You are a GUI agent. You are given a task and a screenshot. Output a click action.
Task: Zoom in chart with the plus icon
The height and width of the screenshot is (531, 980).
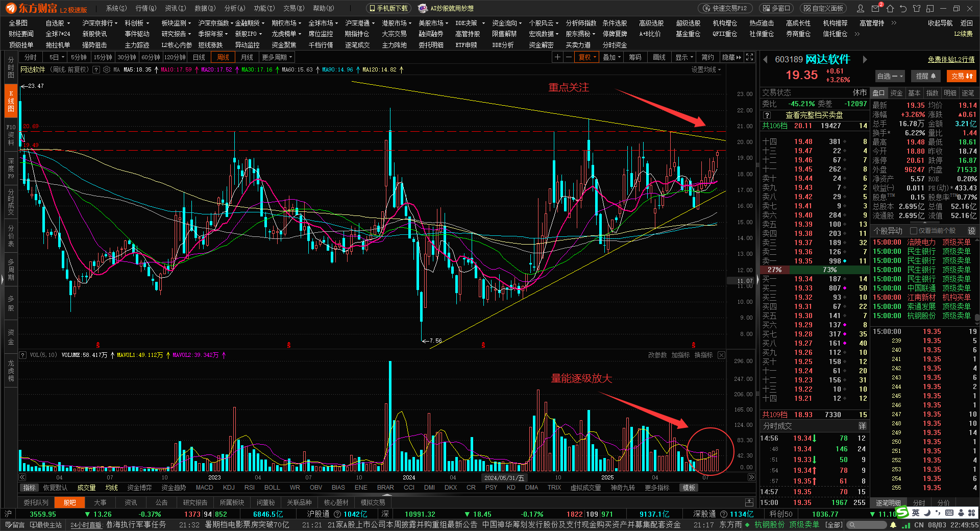[x=558, y=57]
